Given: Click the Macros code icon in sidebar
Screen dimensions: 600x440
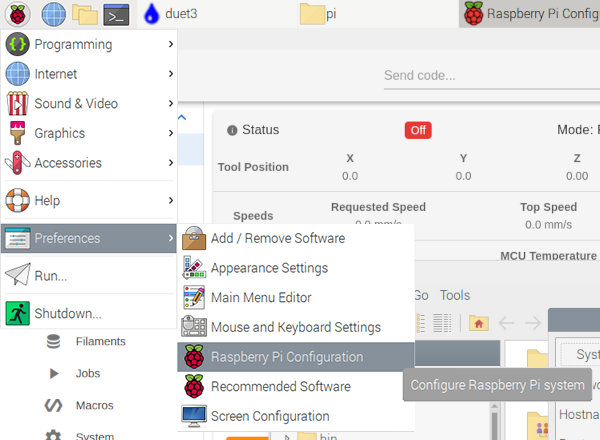Looking at the screenshot, I should (53, 406).
